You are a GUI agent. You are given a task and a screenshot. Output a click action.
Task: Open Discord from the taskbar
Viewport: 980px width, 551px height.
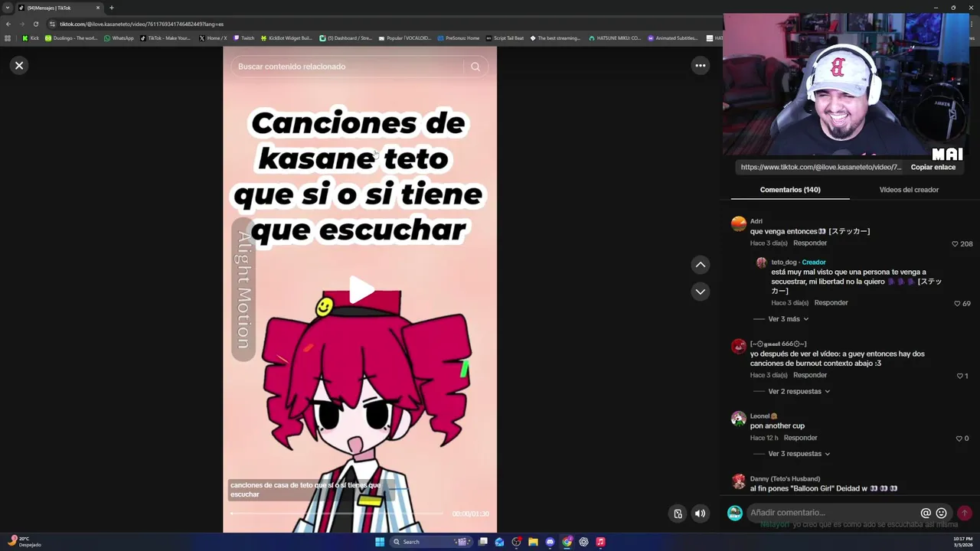550,542
